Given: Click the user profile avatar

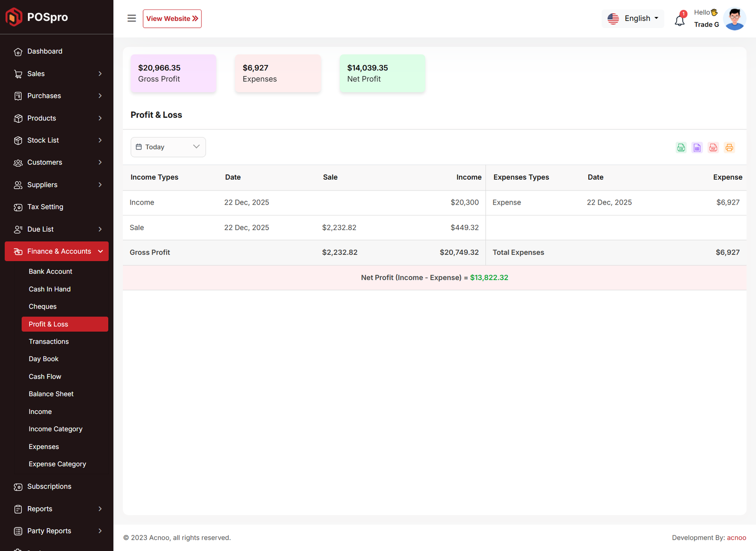Looking at the screenshot, I should [734, 19].
